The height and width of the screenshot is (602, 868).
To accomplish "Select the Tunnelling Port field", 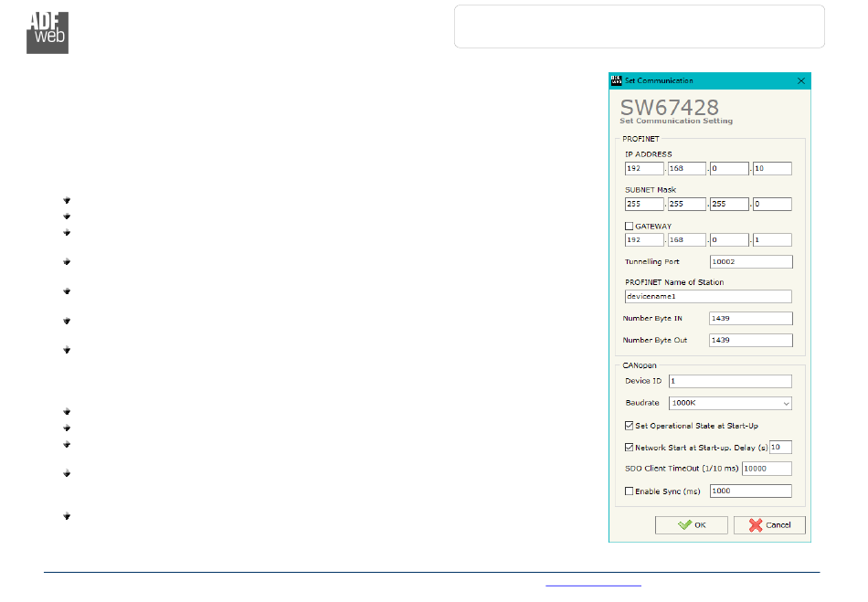I will pyautogui.click(x=750, y=262).
